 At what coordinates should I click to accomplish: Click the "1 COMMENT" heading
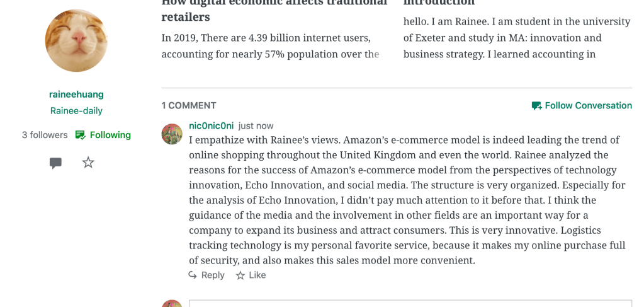189,106
